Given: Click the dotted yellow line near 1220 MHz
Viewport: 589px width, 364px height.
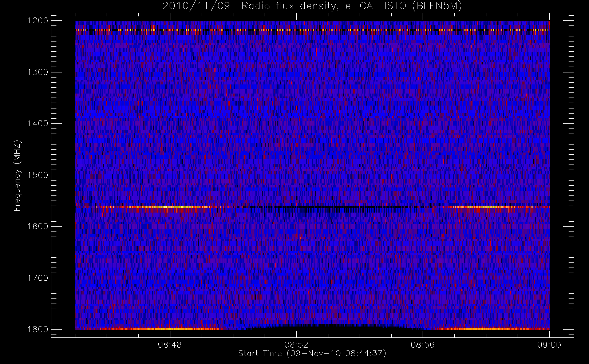Looking at the screenshot, I should pyautogui.click(x=312, y=30).
